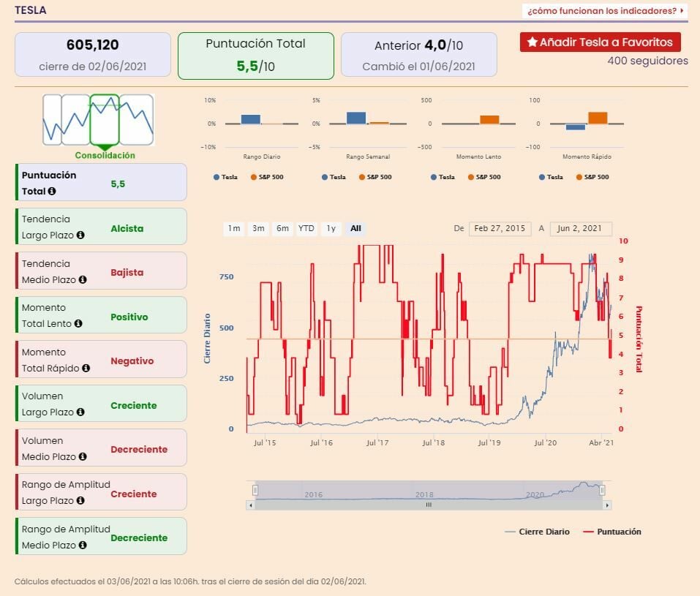The width and height of the screenshot is (700, 596).
Task: Click the '400 seguidores' text
Action: point(648,61)
